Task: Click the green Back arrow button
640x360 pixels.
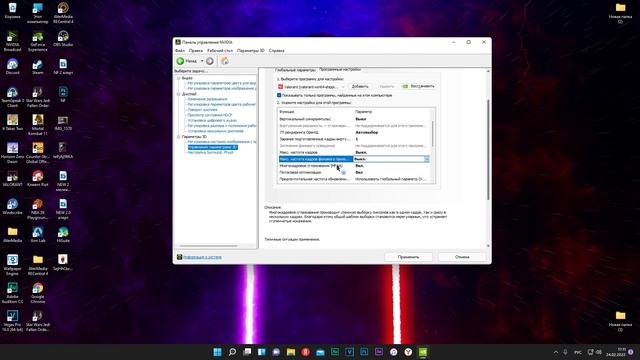Action: click(180, 61)
